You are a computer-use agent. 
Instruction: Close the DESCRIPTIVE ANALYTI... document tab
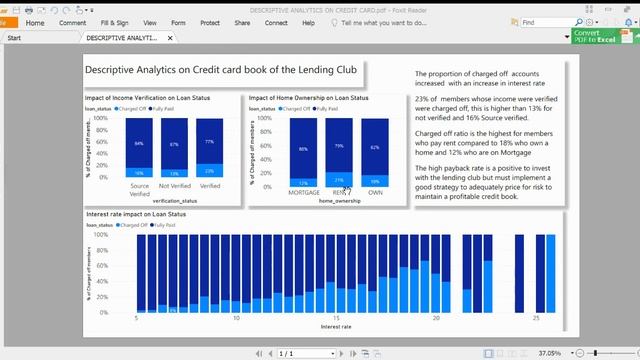[x=170, y=38]
